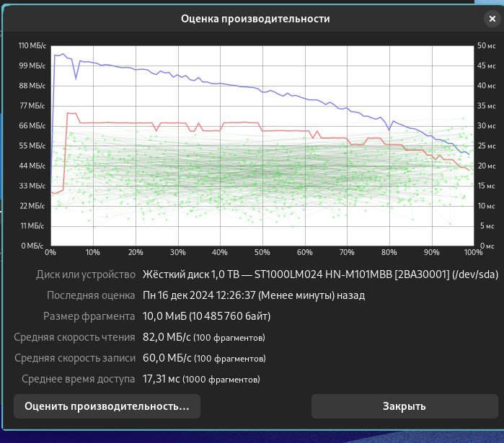Click the 11 МБ/с axis label

click(32, 226)
